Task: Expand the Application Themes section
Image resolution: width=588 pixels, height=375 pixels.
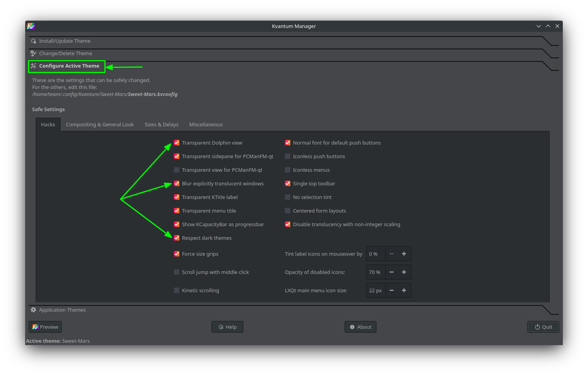Action: coord(294,310)
